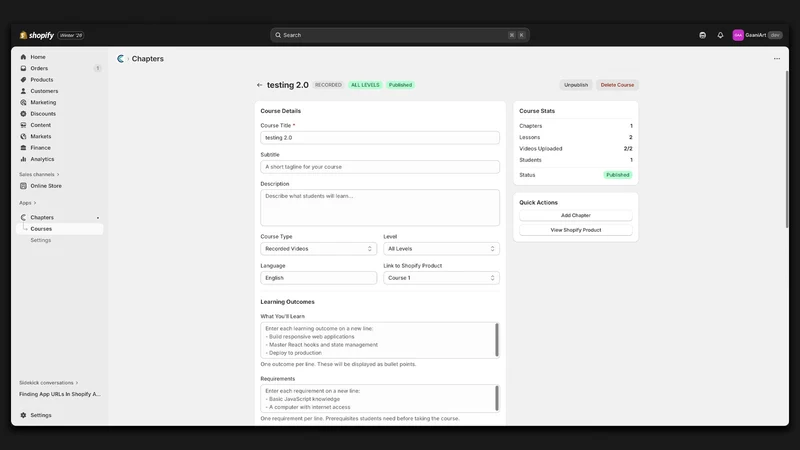This screenshot has width=800, height=450.
Task: Open the Finding App URLs conversation
Action: pos(60,394)
